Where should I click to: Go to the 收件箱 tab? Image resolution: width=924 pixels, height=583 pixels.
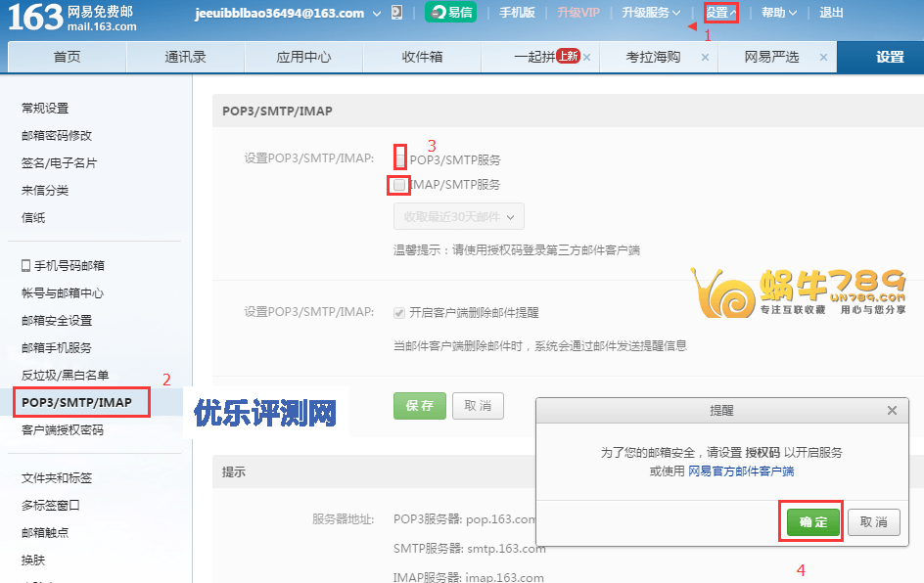click(422, 57)
